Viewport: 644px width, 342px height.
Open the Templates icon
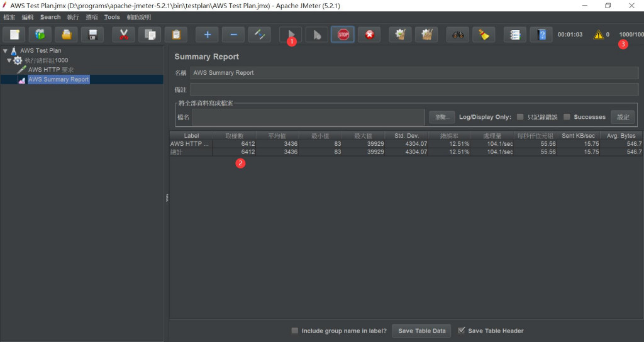coord(40,35)
